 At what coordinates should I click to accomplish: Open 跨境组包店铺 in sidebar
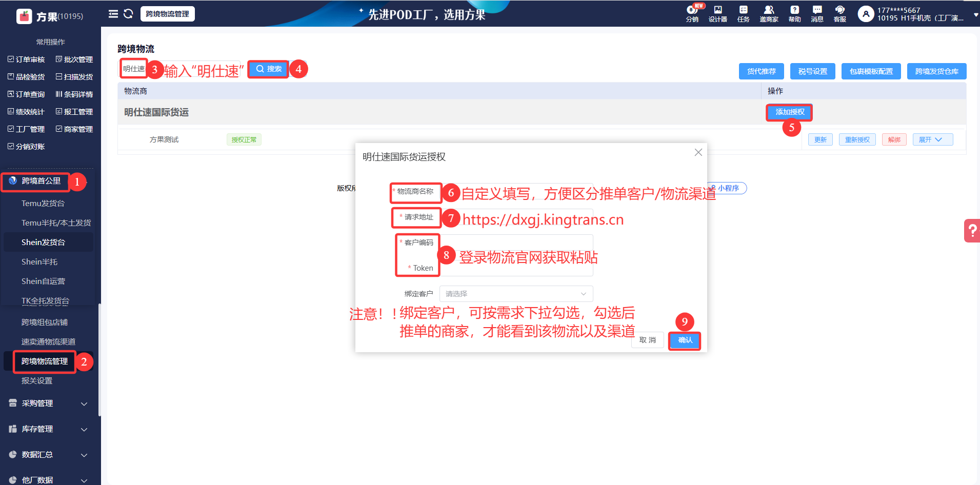pyautogui.click(x=45, y=322)
